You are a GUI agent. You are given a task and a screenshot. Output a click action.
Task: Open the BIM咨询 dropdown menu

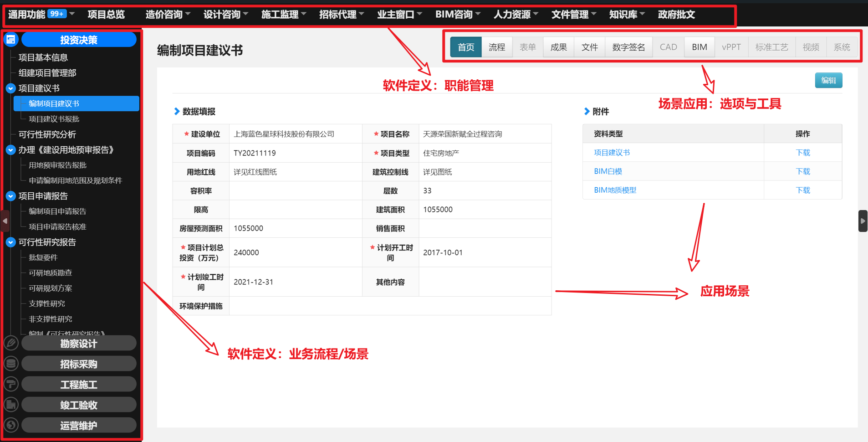(457, 15)
